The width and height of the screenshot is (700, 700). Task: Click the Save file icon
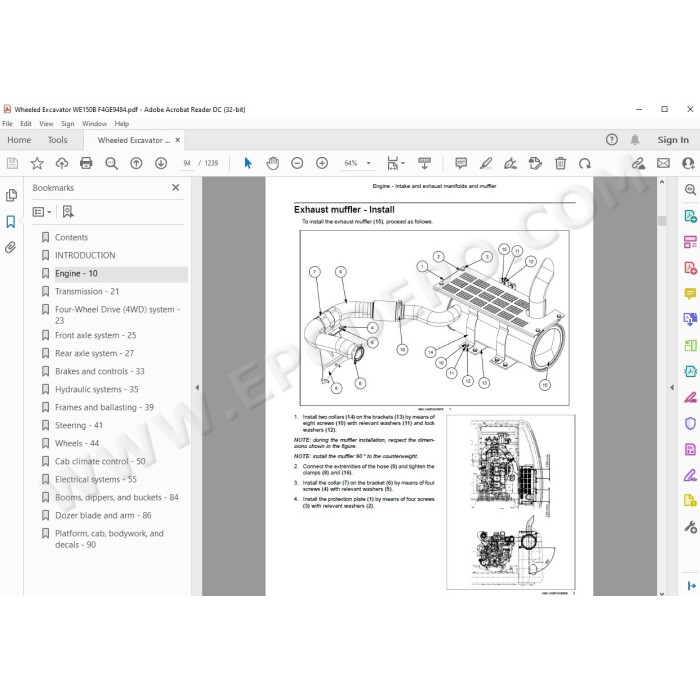pyautogui.click(x=12, y=163)
